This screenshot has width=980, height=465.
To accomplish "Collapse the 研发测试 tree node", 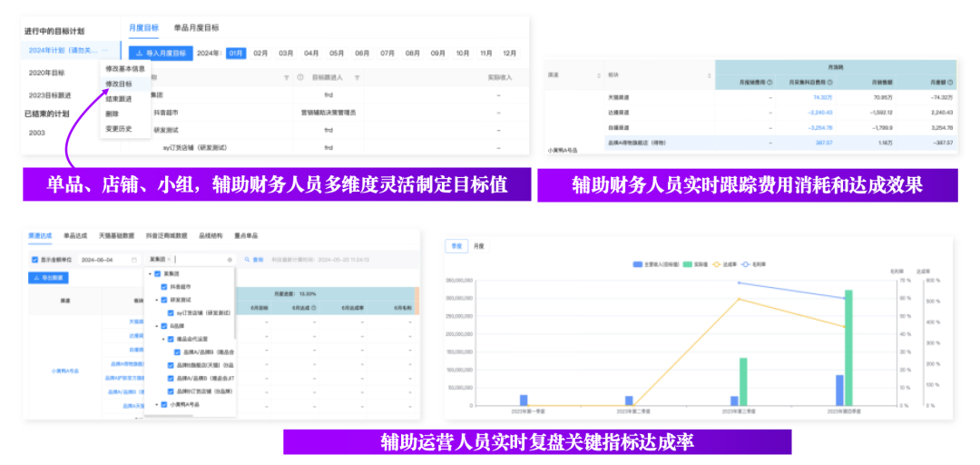I will [157, 300].
